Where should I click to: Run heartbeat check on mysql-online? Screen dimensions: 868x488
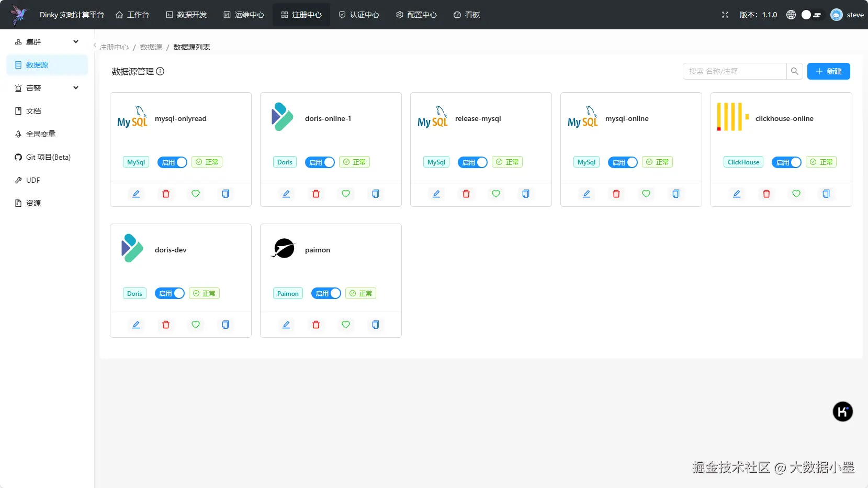pyautogui.click(x=646, y=194)
